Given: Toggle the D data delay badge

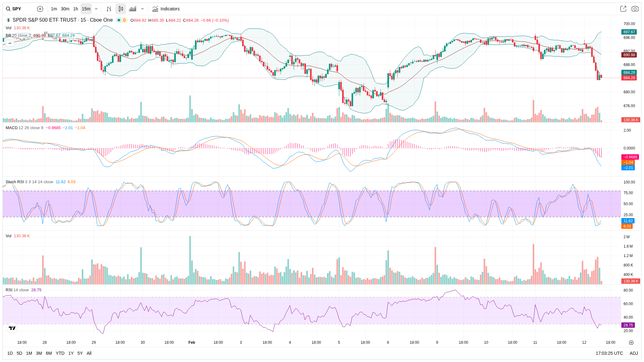Looking at the screenshot, I should (125, 20).
